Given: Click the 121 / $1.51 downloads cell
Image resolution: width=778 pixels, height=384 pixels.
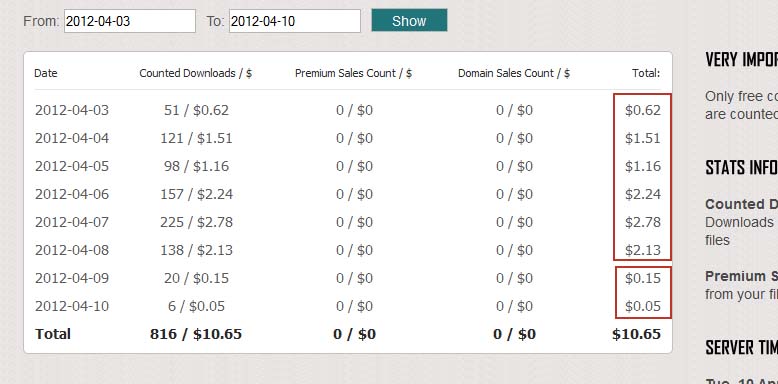Looking at the screenshot, I should point(196,138).
